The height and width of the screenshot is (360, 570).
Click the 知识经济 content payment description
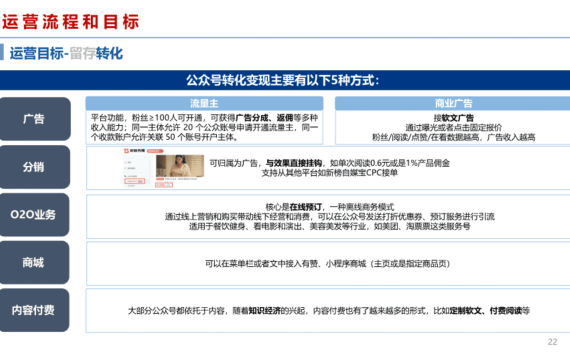click(329, 311)
